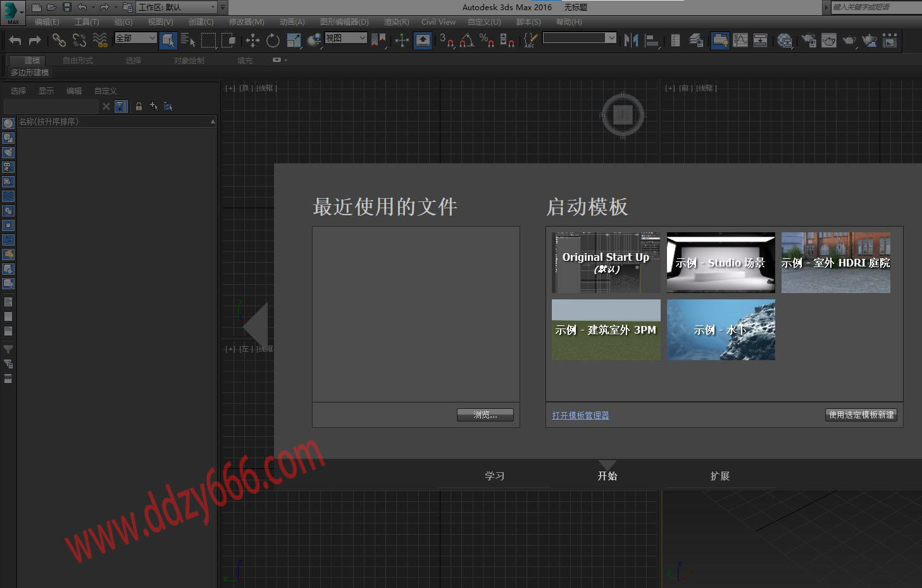Click the Mirror tool icon

pyautogui.click(x=631, y=41)
